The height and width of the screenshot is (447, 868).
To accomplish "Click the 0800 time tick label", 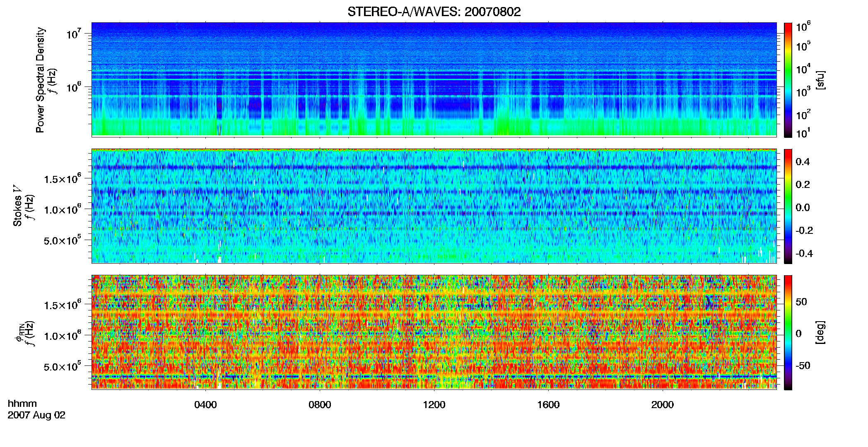I will 320,405.
